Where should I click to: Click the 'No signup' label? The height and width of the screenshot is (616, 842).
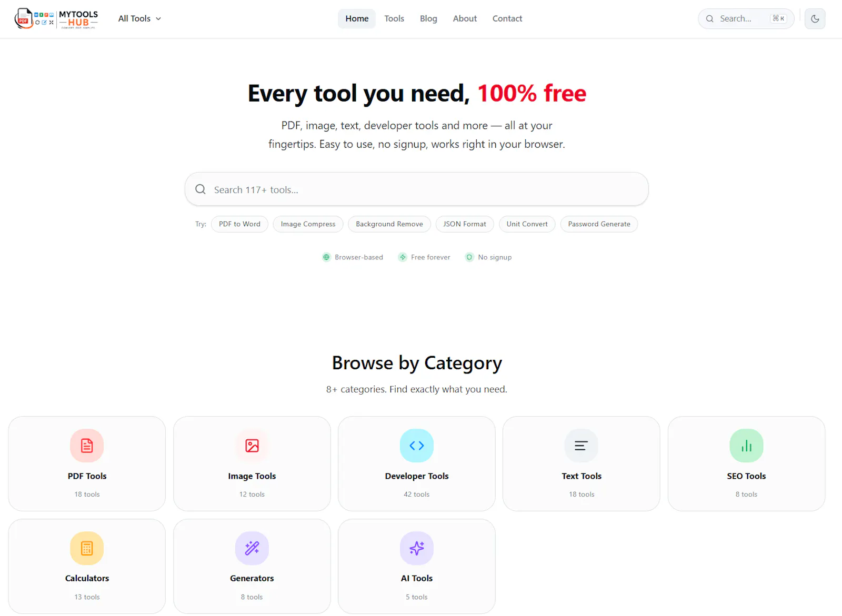tap(495, 257)
